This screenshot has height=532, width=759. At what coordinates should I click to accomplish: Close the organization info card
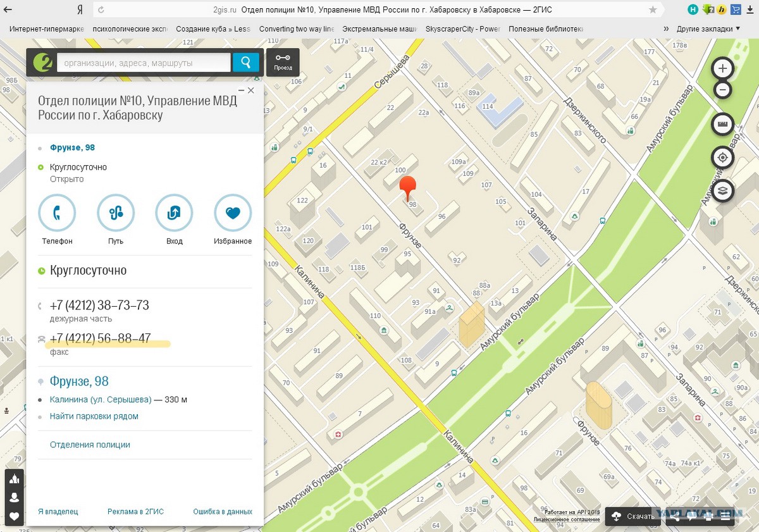tap(251, 90)
